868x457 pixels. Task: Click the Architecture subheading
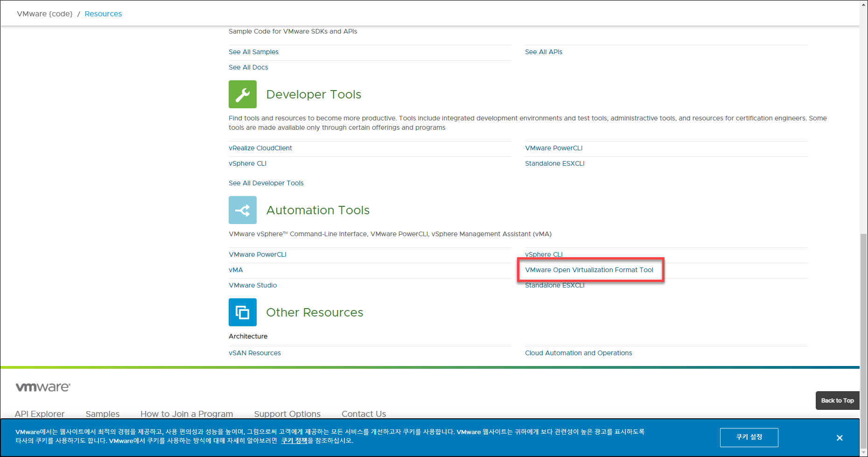(x=248, y=336)
